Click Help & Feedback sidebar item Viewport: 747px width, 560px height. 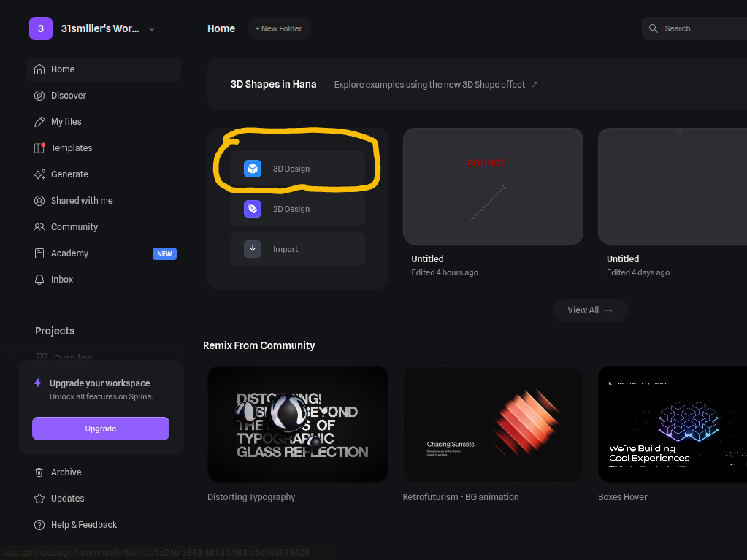click(104, 525)
